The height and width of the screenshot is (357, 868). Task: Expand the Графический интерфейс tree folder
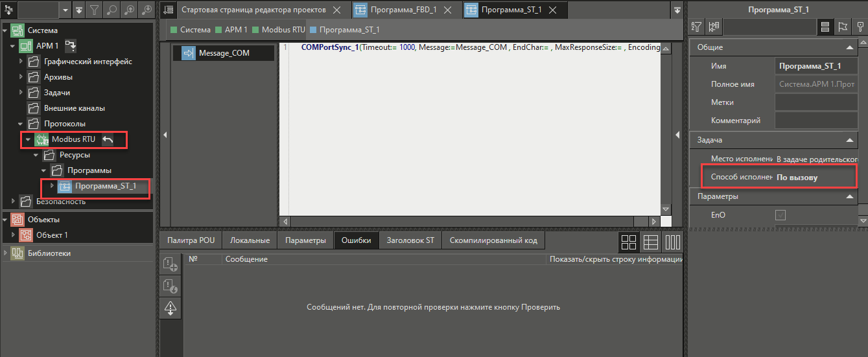21,62
